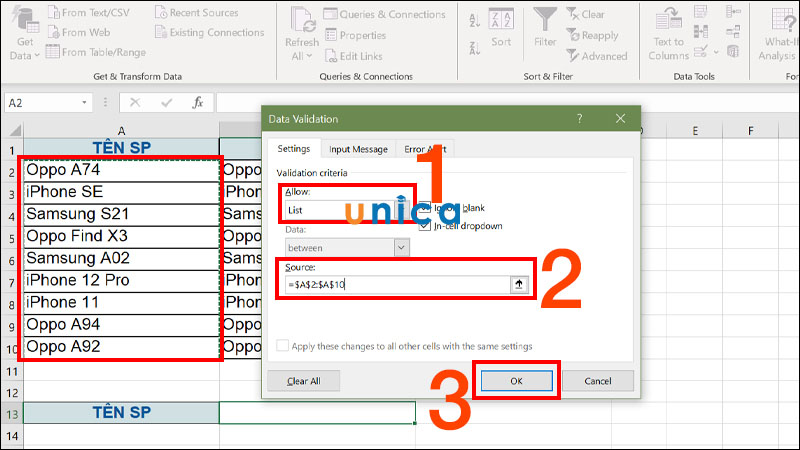
Task: Choose From Web data source
Action: [79, 32]
